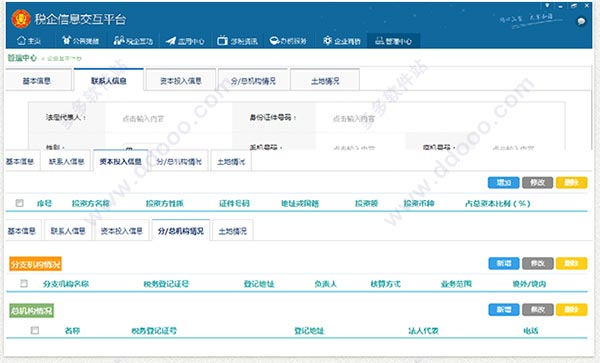Click the 投资方性质 column header
The height and width of the screenshot is (363, 600).
165,203
